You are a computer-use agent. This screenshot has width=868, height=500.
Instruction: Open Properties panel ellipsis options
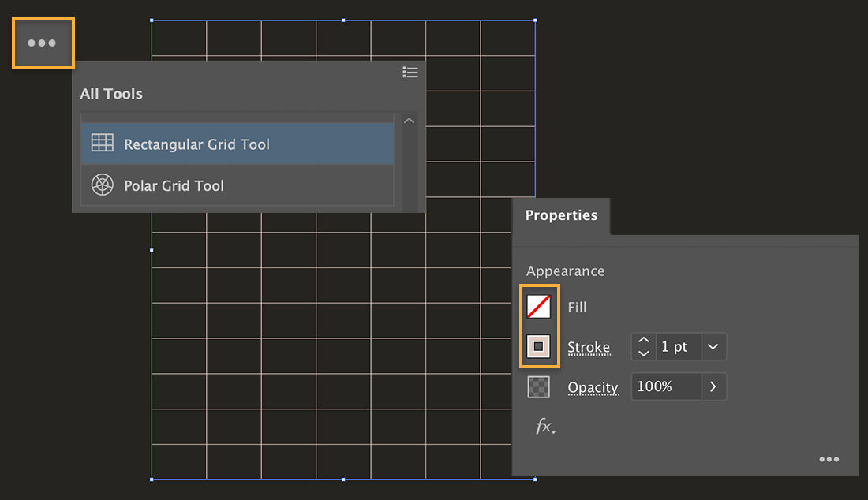(829, 459)
